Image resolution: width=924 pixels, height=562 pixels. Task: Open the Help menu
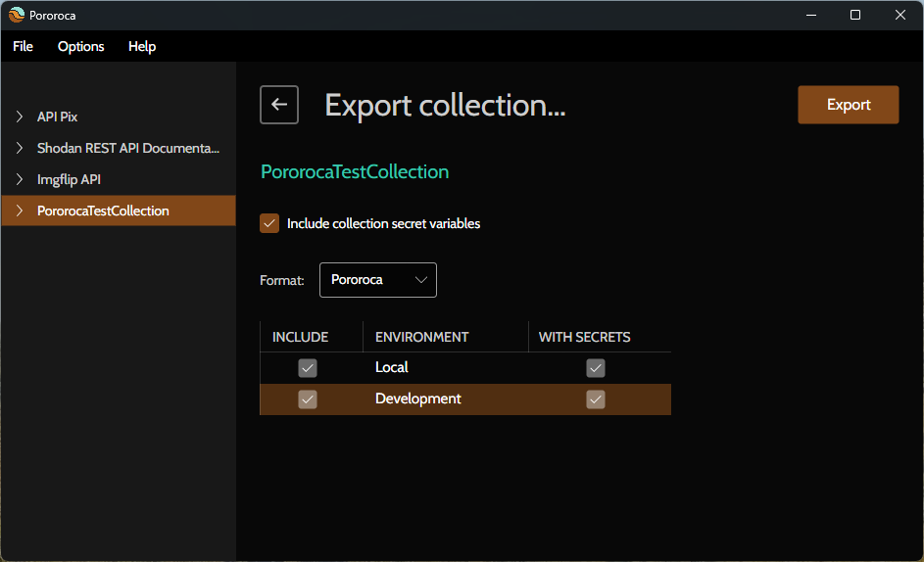point(142,47)
